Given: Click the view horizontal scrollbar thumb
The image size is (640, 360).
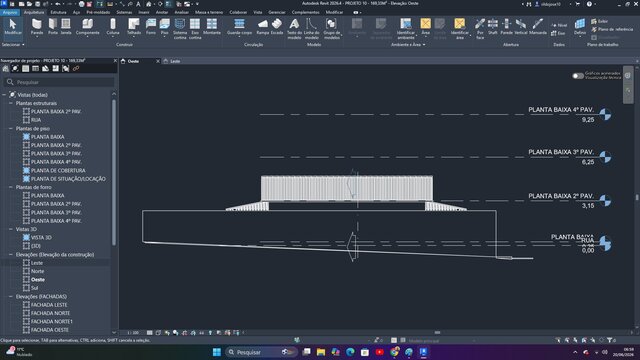Looking at the screenshot, I should click(437, 333).
